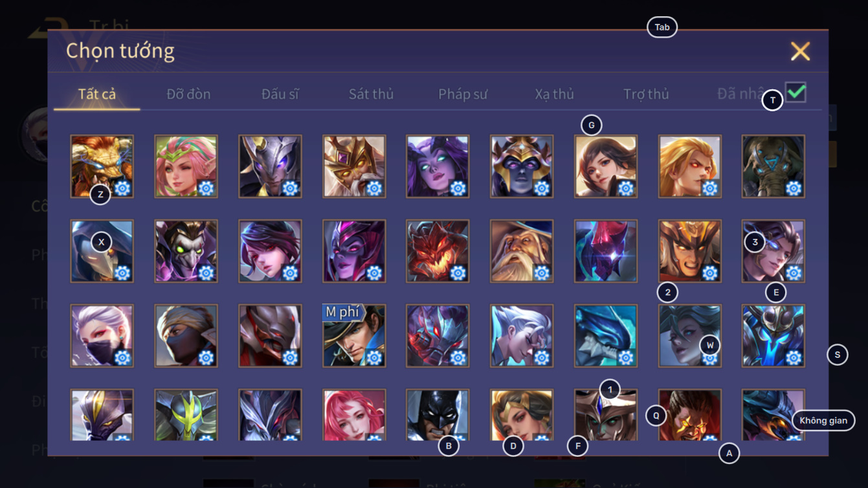The height and width of the screenshot is (488, 868).
Task: Choose the red lava demon hero
Action: pyautogui.click(x=438, y=251)
